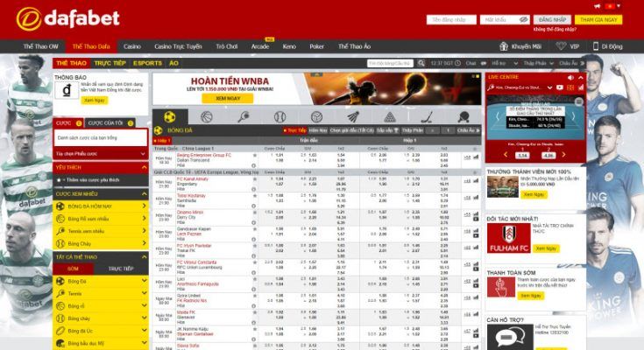Click Xem Ngay on WNBA banner
The width and height of the screenshot is (644, 350).
point(228,99)
